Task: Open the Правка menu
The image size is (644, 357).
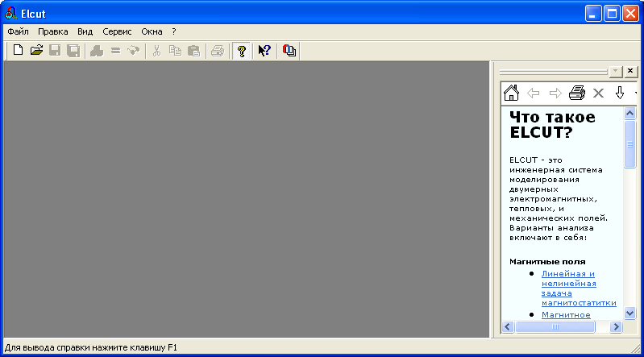Action: point(53,31)
